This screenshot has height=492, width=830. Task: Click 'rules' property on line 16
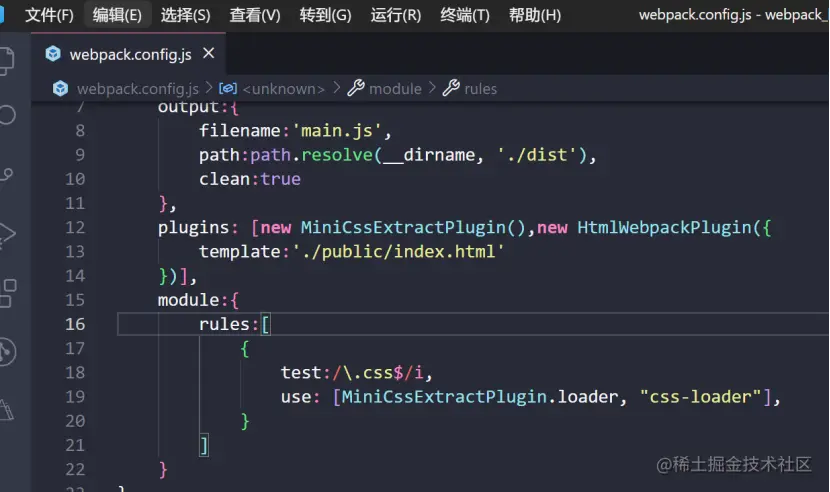[224, 324]
